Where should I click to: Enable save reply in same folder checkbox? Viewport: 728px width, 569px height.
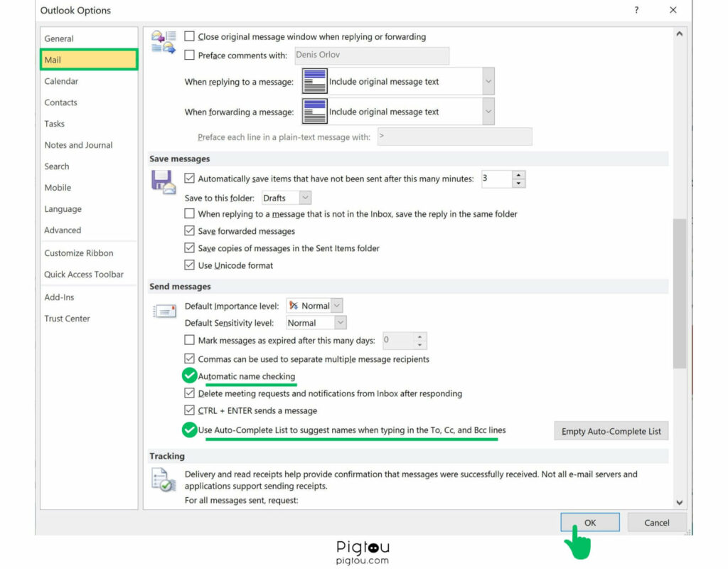(189, 213)
